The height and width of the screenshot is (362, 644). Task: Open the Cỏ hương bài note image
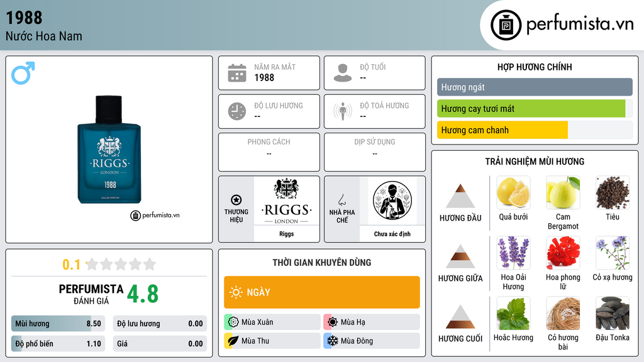563,313
